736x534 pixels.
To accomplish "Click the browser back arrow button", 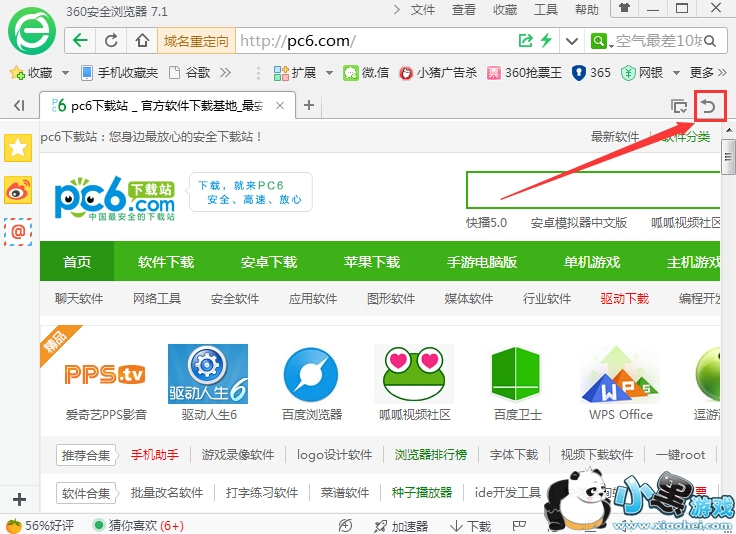I will 80,40.
